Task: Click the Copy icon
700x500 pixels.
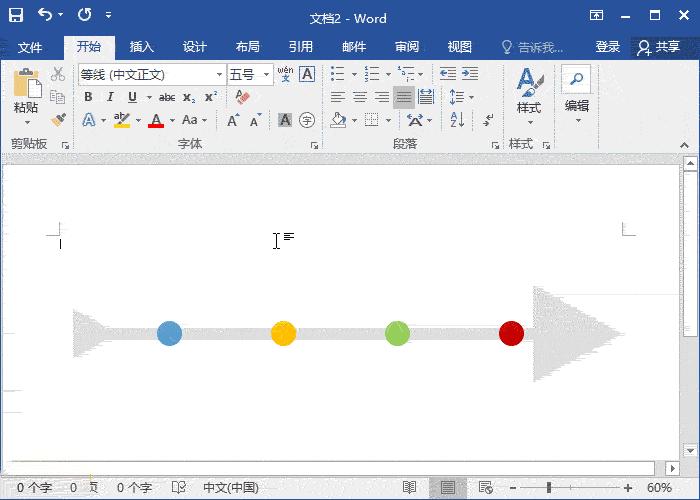Action: point(58,97)
